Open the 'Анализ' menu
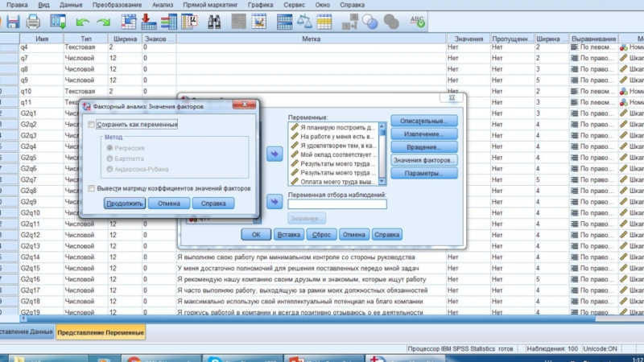This screenshot has height=362, width=644. click(x=162, y=4)
